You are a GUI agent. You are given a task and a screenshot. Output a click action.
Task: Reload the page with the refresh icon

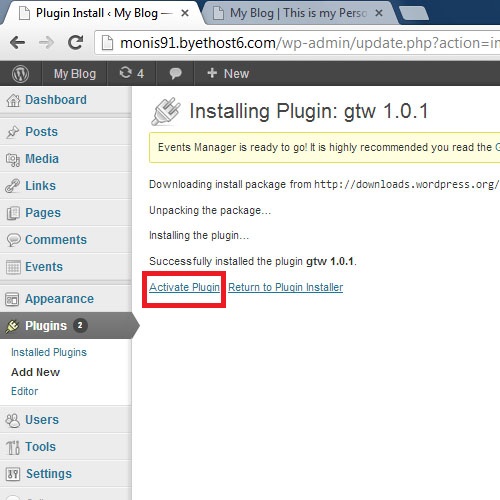point(75,42)
